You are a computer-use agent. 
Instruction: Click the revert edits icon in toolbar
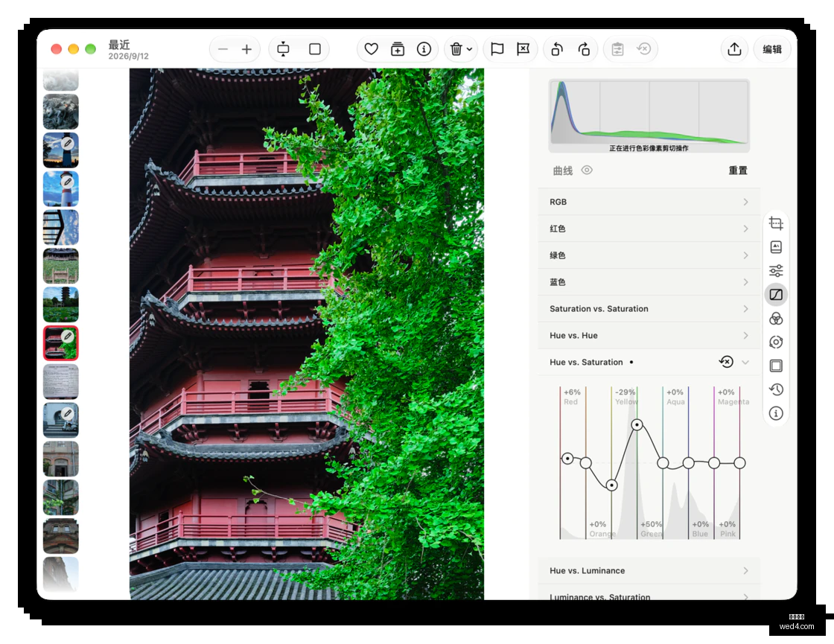pyautogui.click(x=643, y=49)
